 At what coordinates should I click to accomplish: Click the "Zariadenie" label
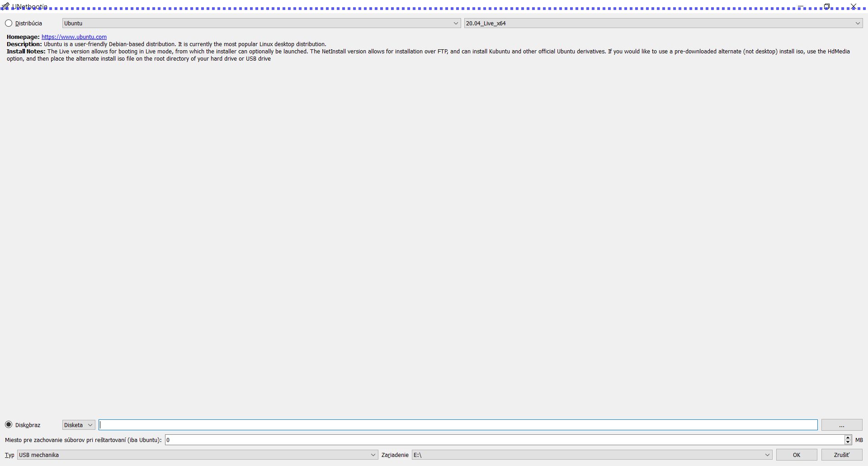coord(395,455)
